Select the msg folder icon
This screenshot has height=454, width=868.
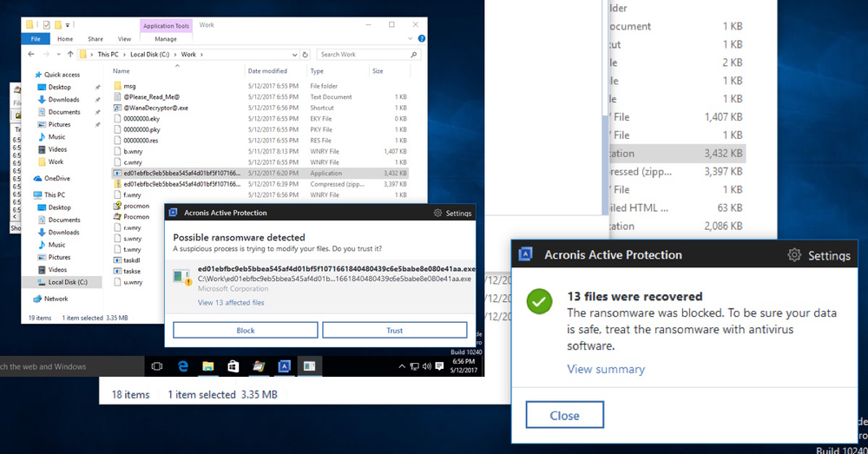point(117,86)
